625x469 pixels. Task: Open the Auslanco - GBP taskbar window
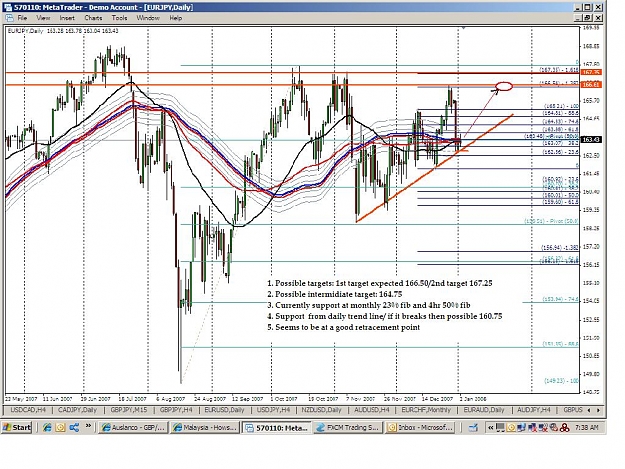tap(133, 428)
